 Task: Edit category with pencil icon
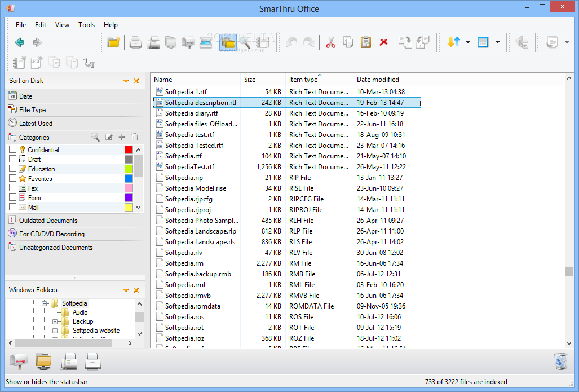(x=109, y=137)
